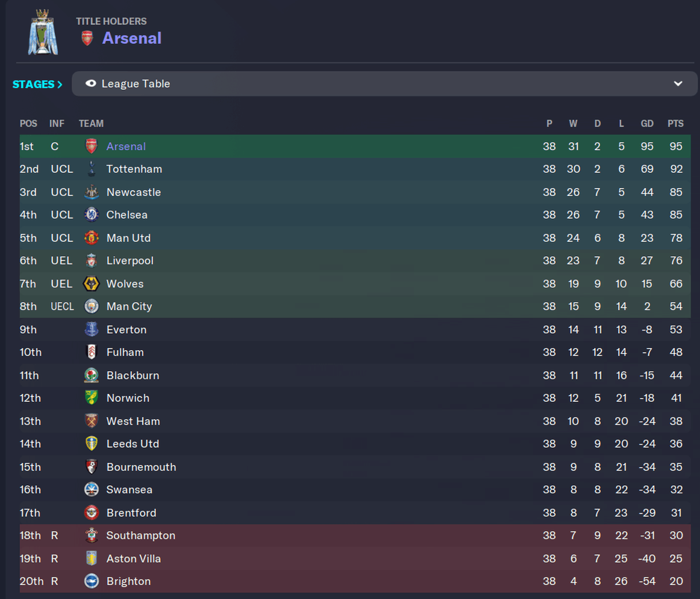This screenshot has width=700, height=599.
Task: Click the Tottenham club badge
Action: [92, 169]
